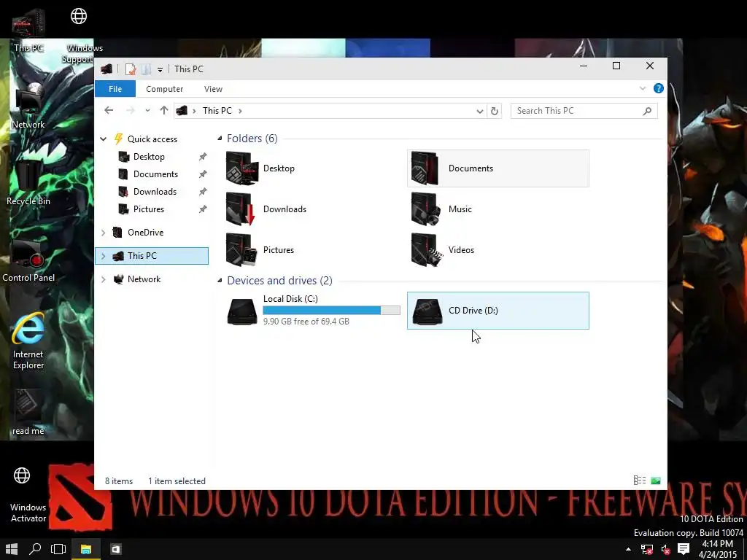Select Network in the navigation pane
747x560 pixels.
(x=144, y=279)
